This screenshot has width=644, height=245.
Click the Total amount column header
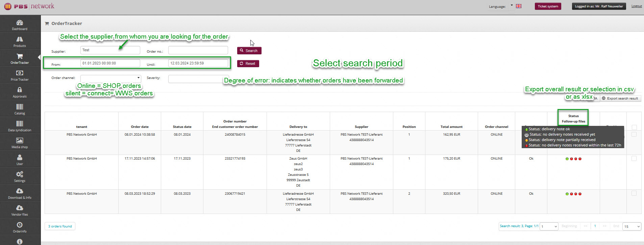[x=451, y=127]
